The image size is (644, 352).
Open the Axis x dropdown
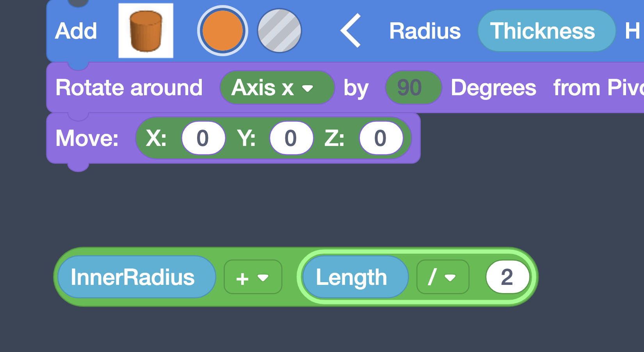tap(277, 87)
